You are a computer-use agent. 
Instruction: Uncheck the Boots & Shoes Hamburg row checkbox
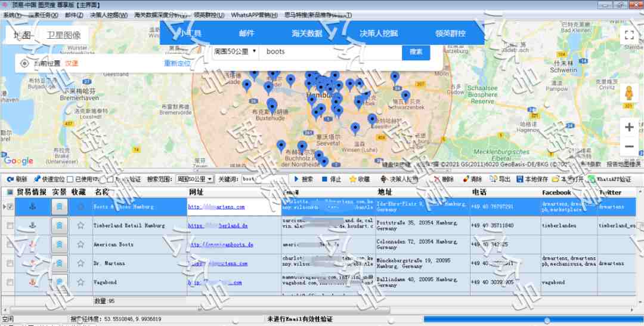[10, 207]
